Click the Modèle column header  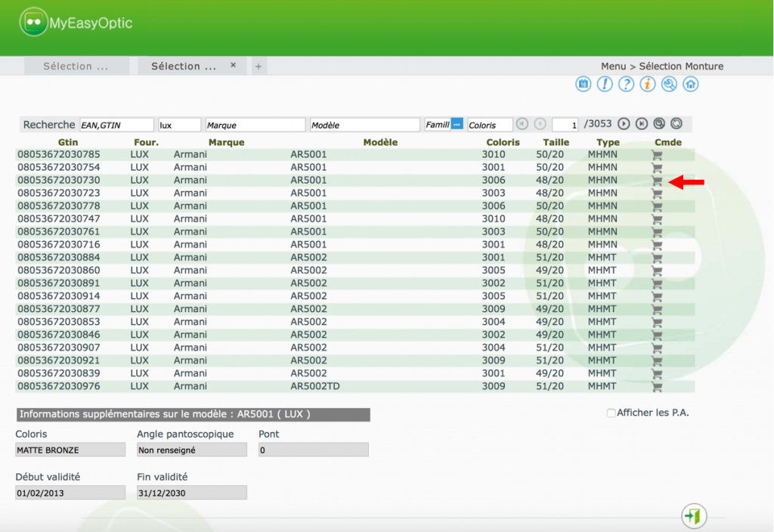tap(381, 142)
